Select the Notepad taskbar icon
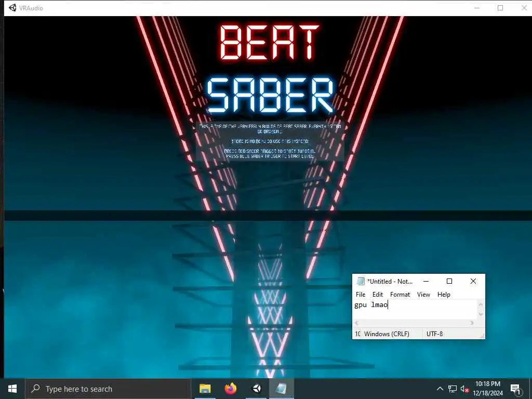The height and width of the screenshot is (399, 532). (x=281, y=389)
